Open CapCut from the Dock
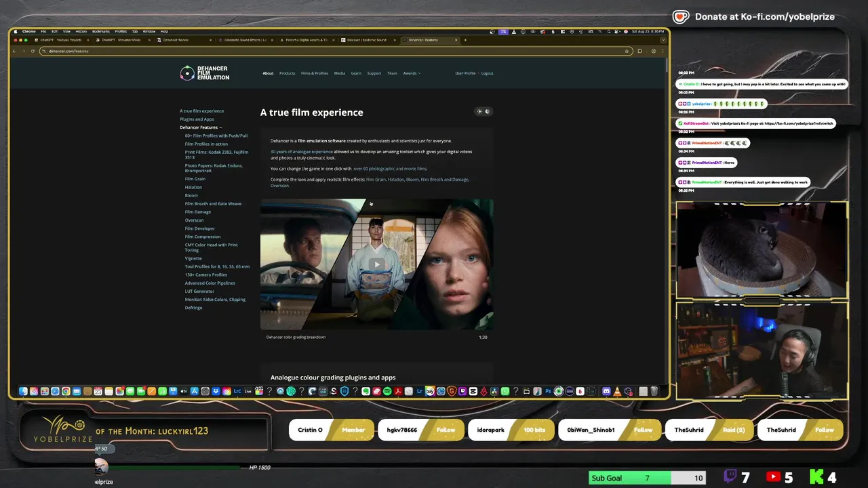This screenshot has height=488, width=868. pos(473,391)
